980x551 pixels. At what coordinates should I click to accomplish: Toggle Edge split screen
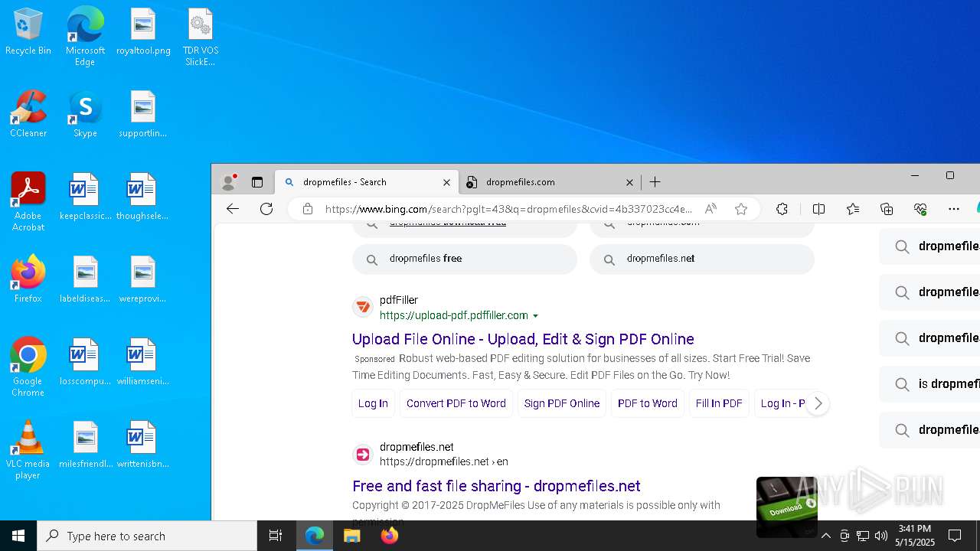coord(818,209)
